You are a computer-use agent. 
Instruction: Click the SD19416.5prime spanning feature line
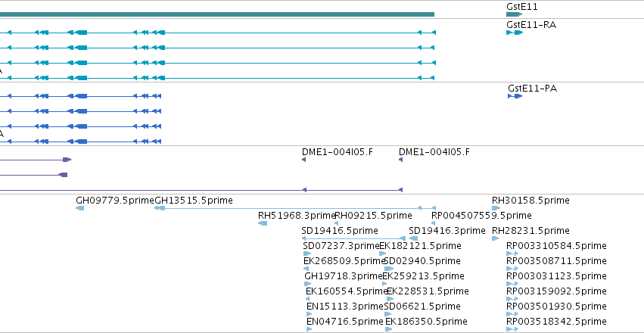click(353, 238)
